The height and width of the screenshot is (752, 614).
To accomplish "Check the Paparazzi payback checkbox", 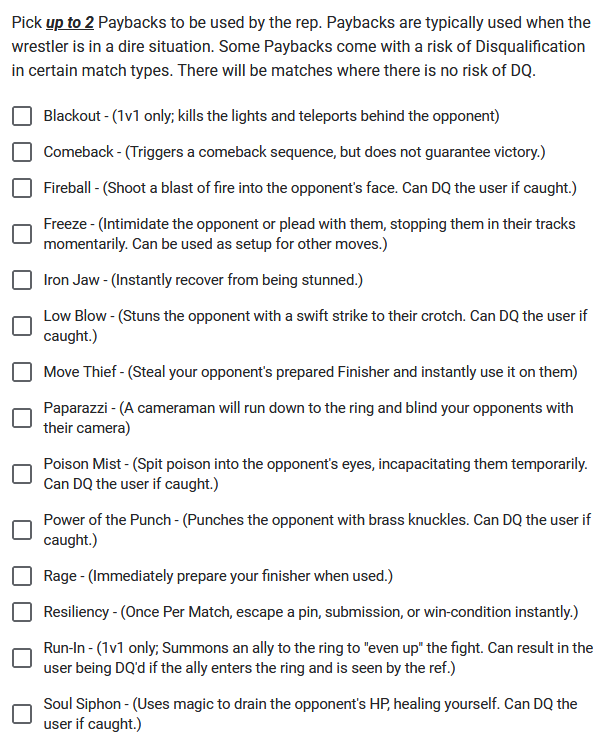I will [22, 418].
